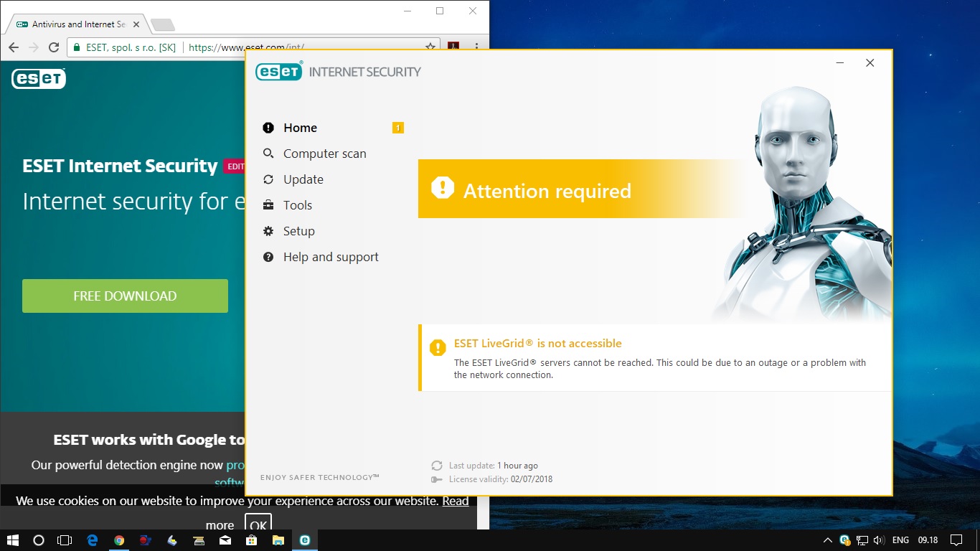Image resolution: width=980 pixels, height=551 pixels.
Task: Open the Tools section
Action: (x=297, y=205)
